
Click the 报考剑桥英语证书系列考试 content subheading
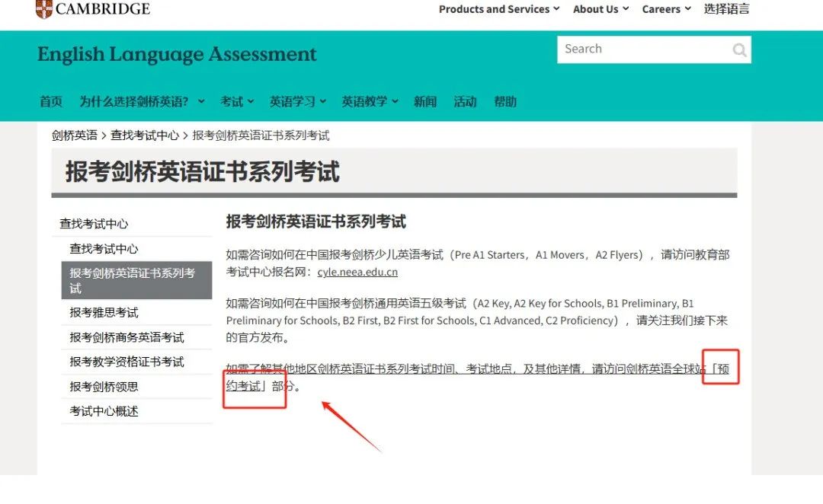tap(316, 222)
